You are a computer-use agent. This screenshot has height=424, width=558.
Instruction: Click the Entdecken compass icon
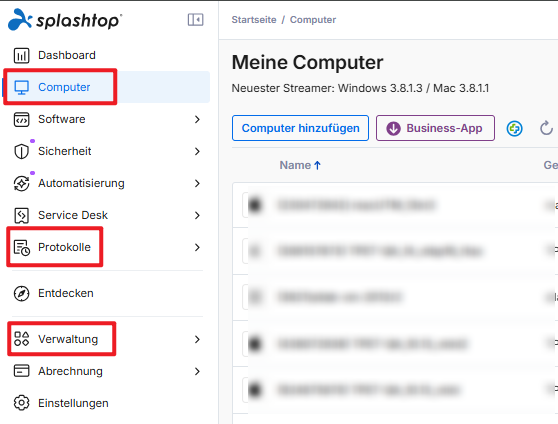[21, 293]
